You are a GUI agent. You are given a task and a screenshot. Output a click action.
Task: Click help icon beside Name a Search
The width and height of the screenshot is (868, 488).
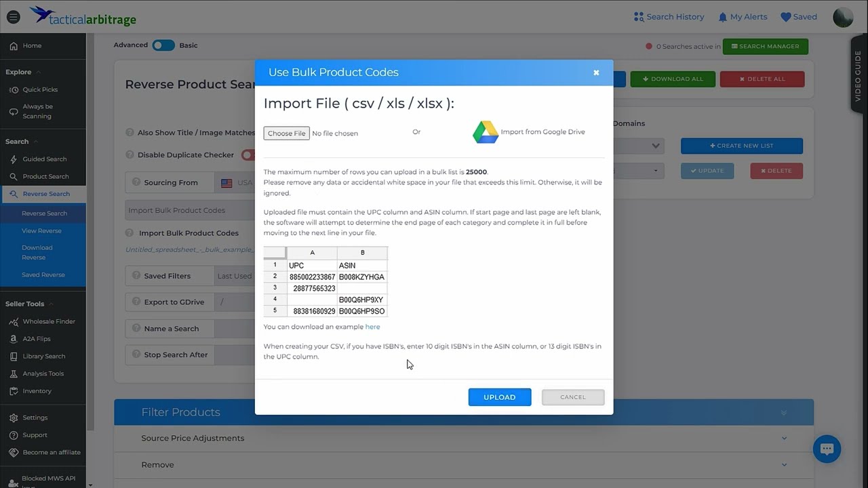[136, 328]
